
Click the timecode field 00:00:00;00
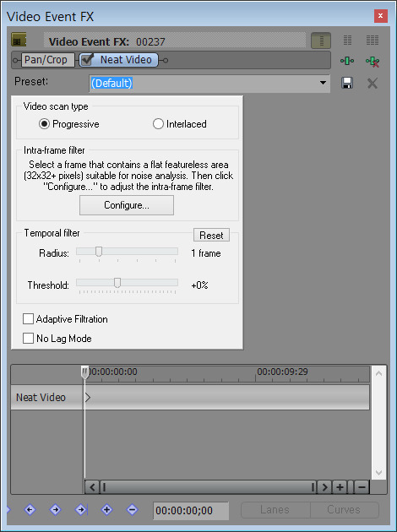191,511
